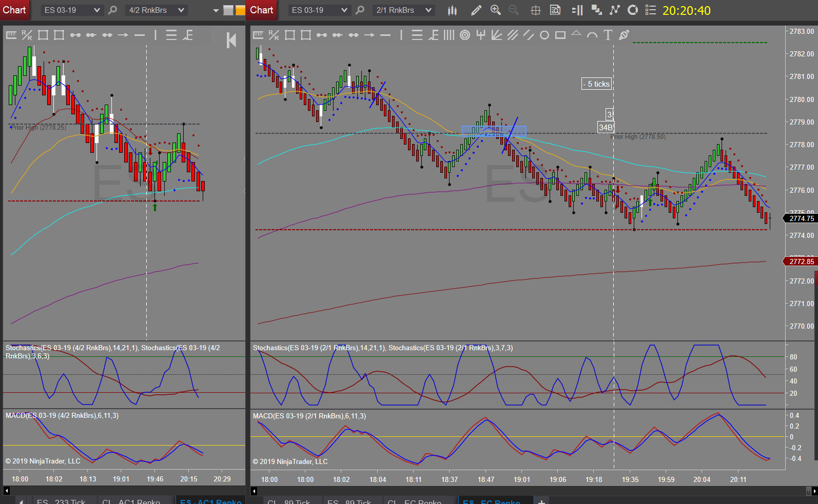The height and width of the screenshot is (504, 818).
Task: Open the Chart menu in the left chart window
Action: pyautogui.click(x=14, y=10)
